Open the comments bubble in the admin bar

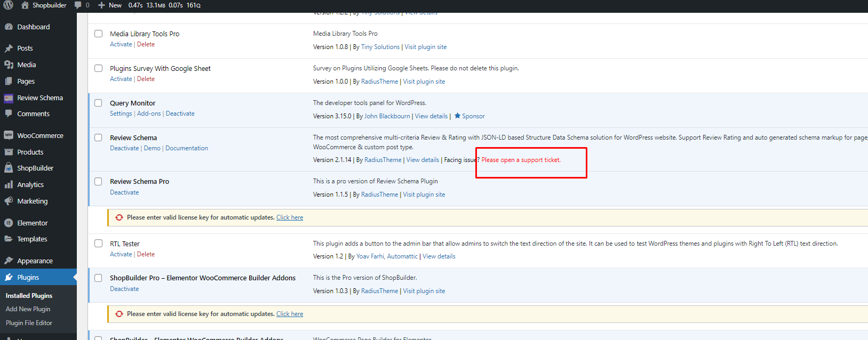[x=78, y=5]
